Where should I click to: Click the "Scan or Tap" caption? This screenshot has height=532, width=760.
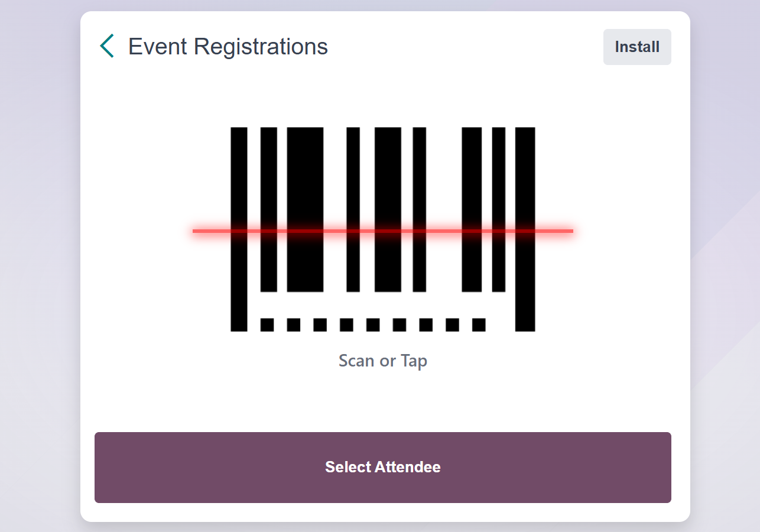coord(382,361)
